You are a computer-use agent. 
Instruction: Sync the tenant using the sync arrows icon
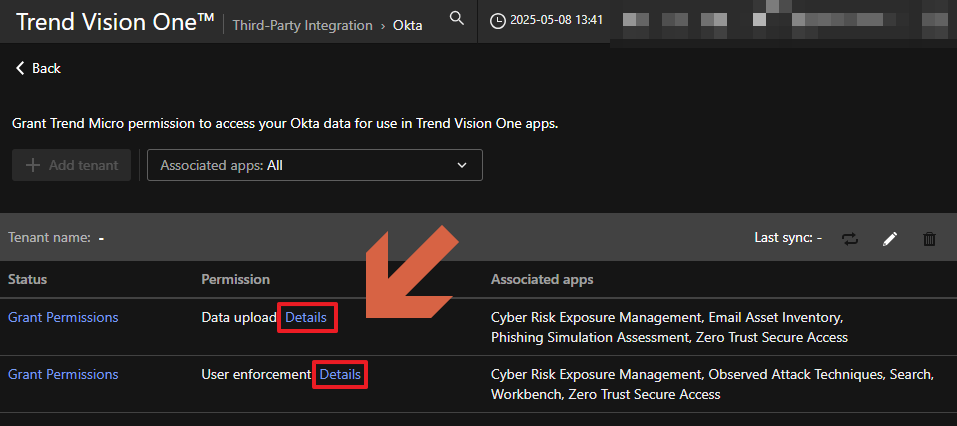(x=850, y=238)
